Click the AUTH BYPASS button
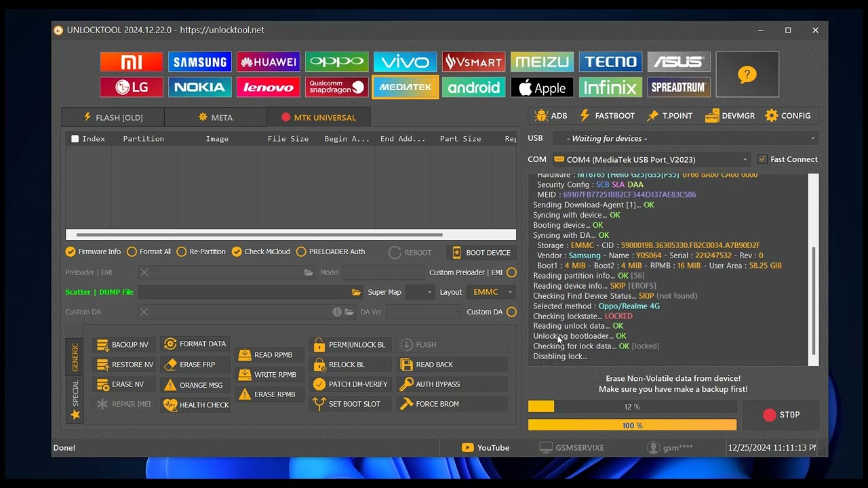The width and height of the screenshot is (868, 488). coord(452,384)
